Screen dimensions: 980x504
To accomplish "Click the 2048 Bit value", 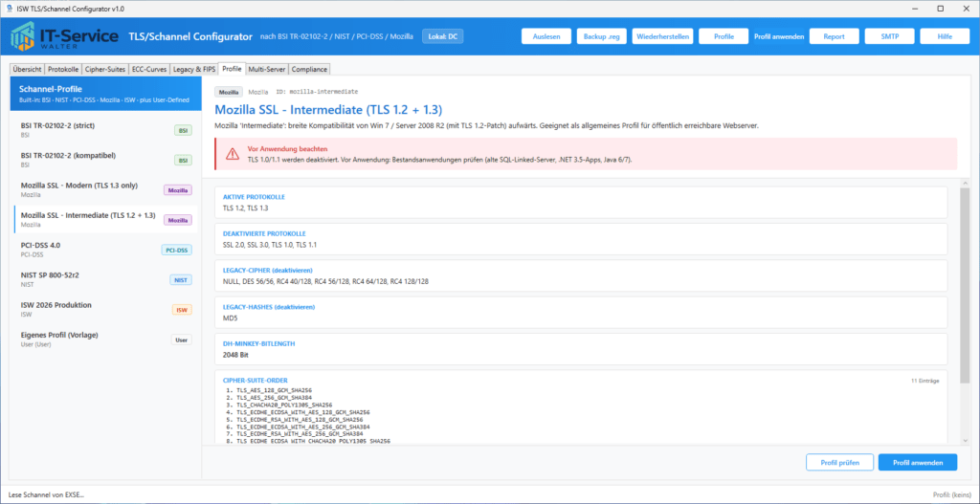I will tap(235, 354).
